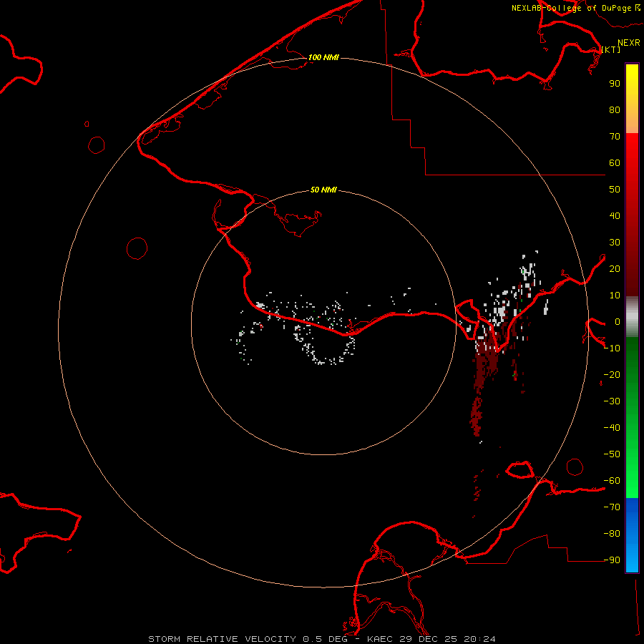Click the KAEC 29 DEC 25 20:24 timestamp

[431, 639]
